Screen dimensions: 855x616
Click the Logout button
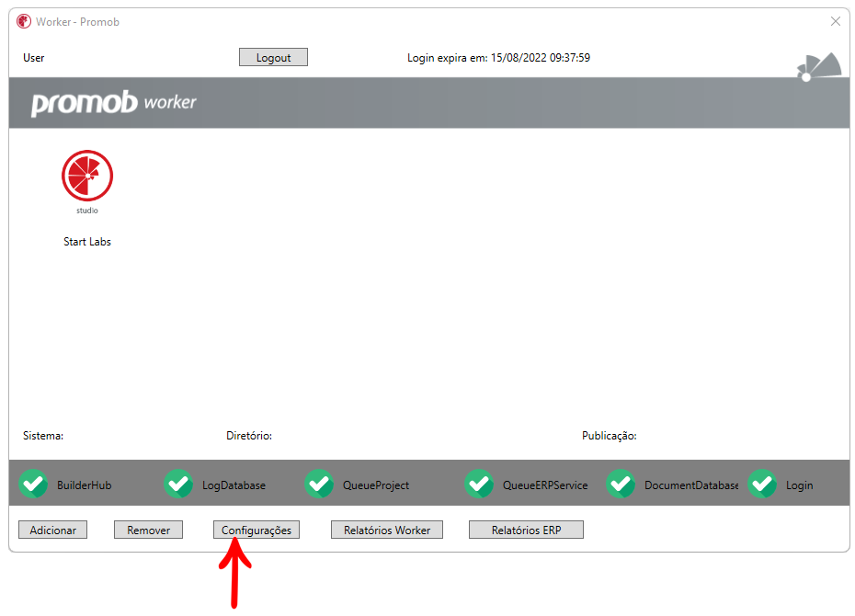click(x=273, y=57)
